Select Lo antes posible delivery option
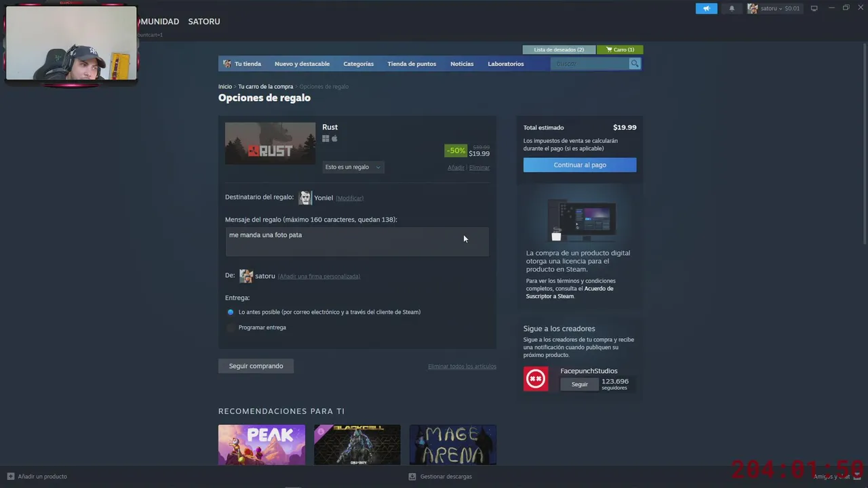 tap(231, 312)
